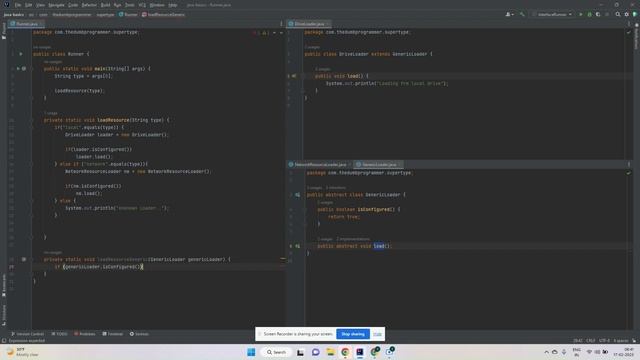Click implemented gutter icon beside GenericLoader class
This screenshot has width=640, height=360.
point(298,195)
